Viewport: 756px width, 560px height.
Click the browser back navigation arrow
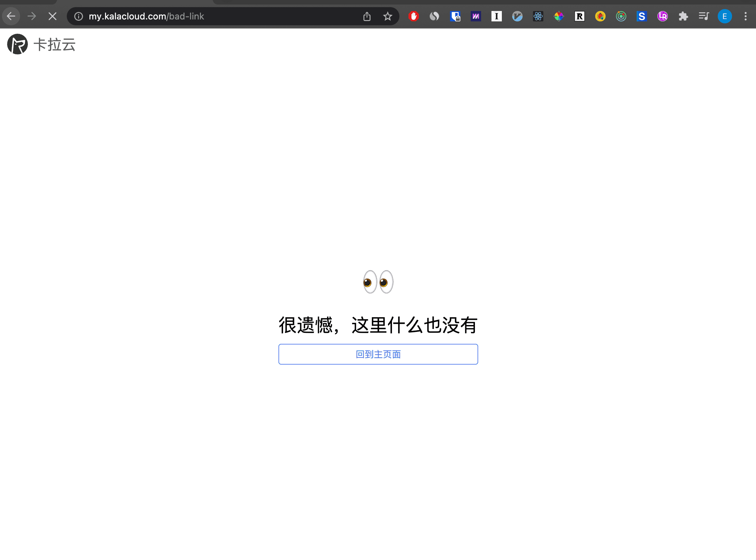[11, 16]
